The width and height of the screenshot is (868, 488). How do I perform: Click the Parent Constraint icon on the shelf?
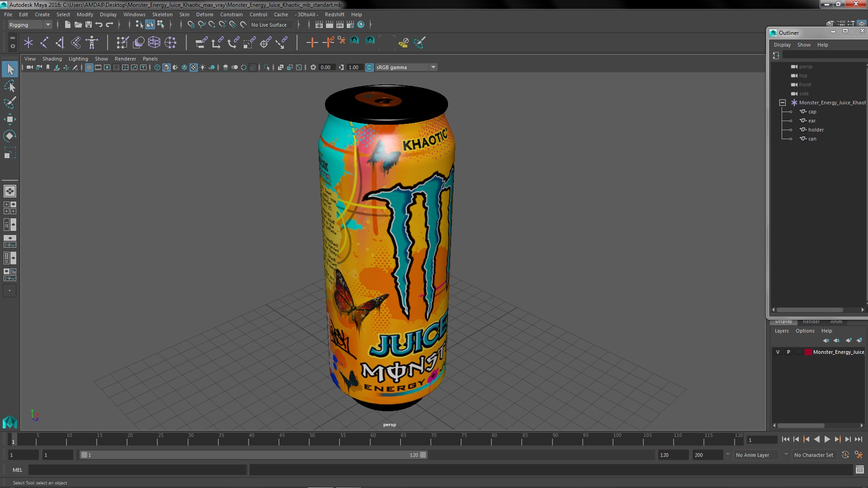click(202, 42)
